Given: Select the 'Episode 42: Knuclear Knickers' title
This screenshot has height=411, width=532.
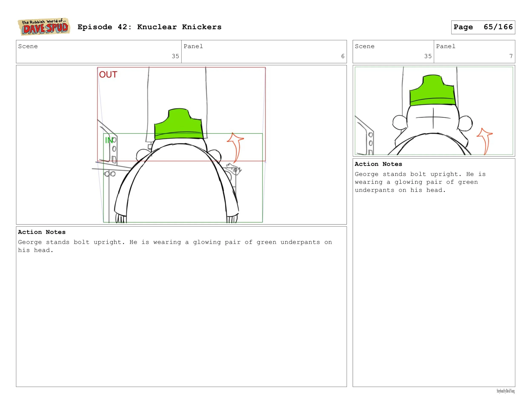Looking at the screenshot, I should pos(150,27).
